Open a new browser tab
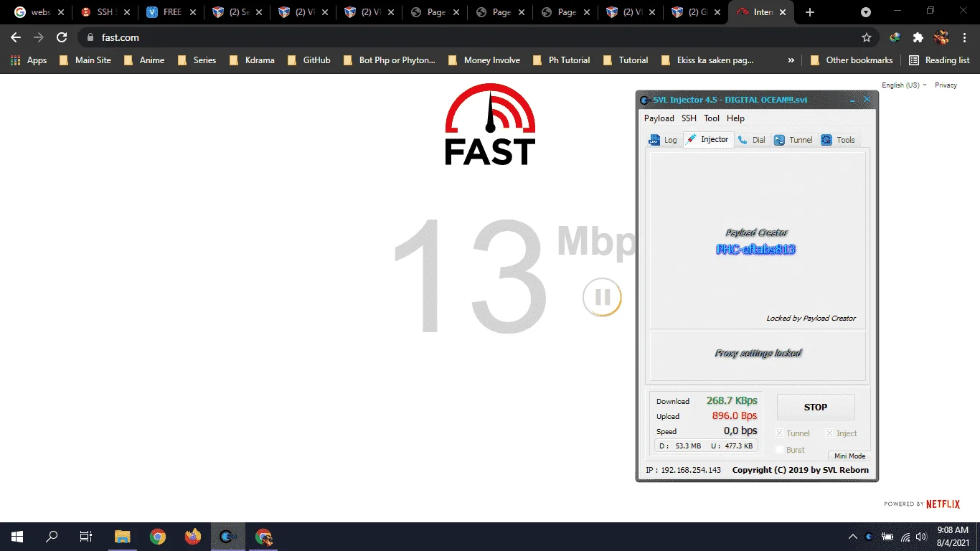980x551 pixels. tap(810, 12)
